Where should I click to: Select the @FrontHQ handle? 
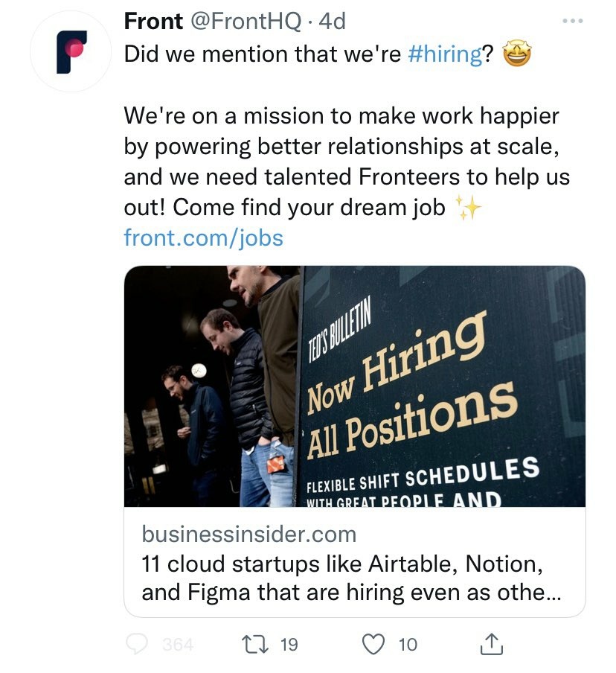(x=246, y=22)
